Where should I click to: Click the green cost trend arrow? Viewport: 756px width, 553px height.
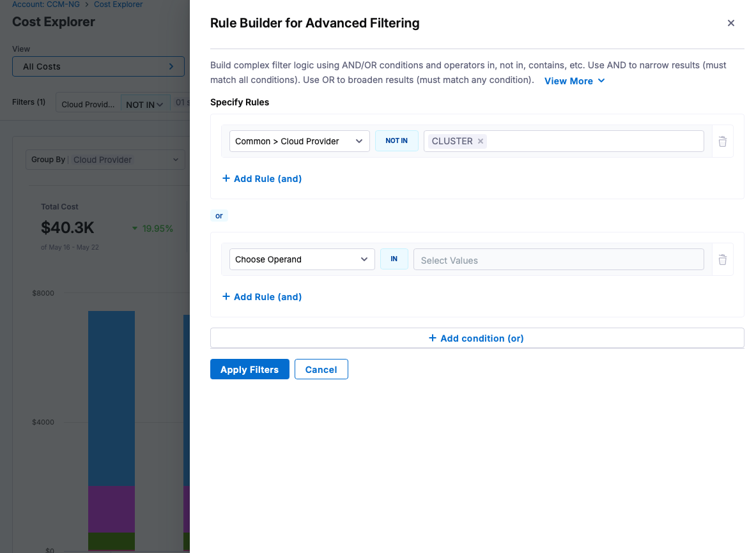tap(135, 229)
